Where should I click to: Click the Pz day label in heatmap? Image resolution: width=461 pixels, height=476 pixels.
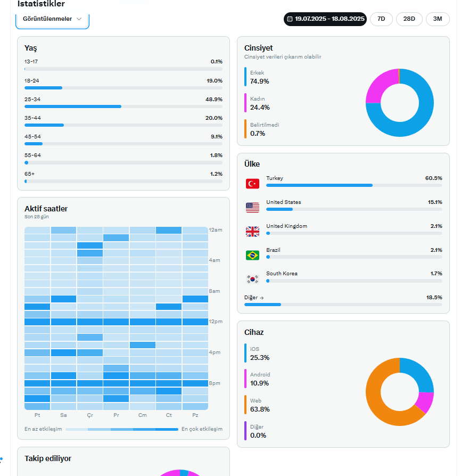tap(195, 415)
